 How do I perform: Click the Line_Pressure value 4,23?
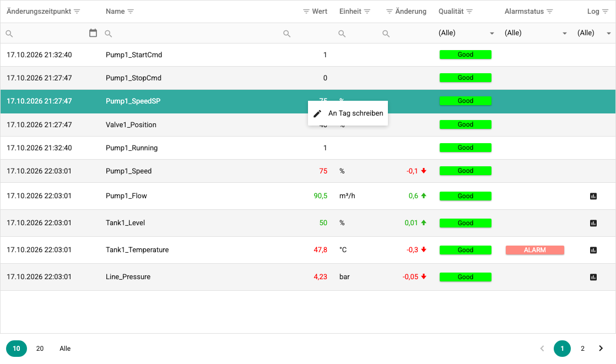point(321,277)
